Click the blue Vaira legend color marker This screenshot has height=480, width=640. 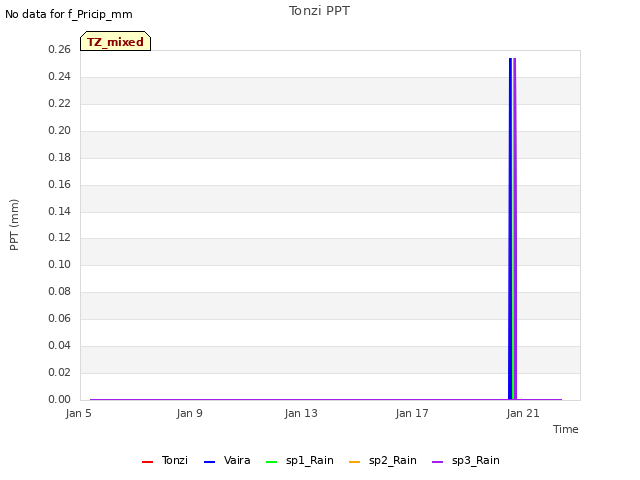pos(209,462)
